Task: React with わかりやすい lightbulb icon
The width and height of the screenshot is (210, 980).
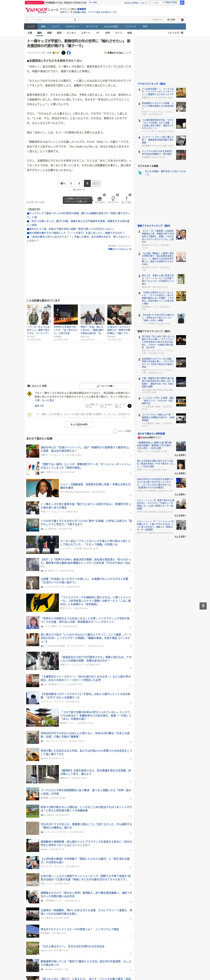Action: click(x=113, y=199)
